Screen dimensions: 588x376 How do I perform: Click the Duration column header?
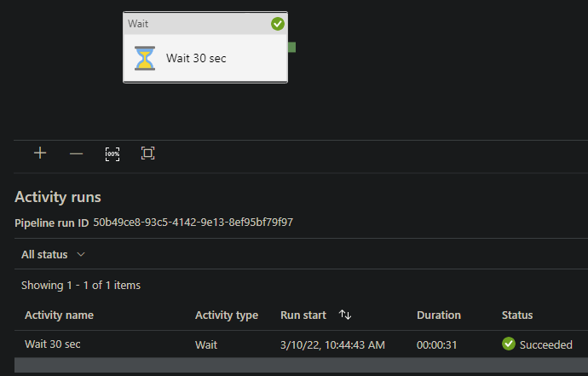438,315
